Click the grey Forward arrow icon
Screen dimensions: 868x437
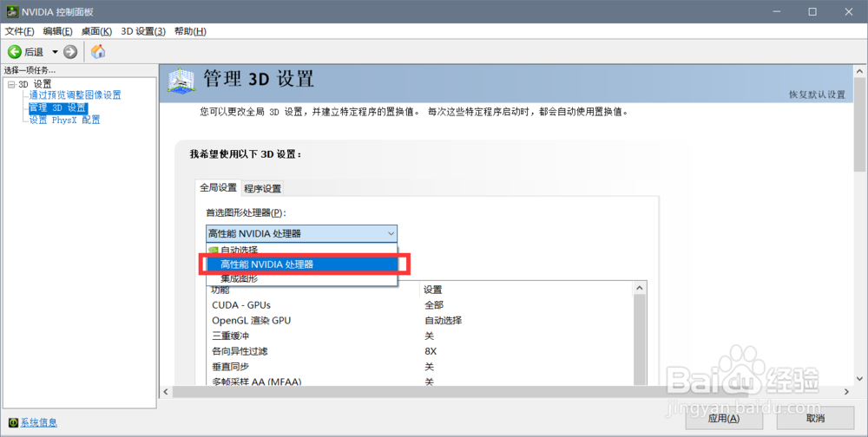[70, 52]
